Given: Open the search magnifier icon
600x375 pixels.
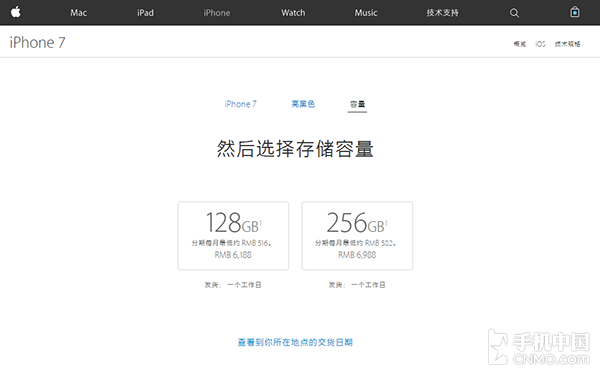Looking at the screenshot, I should tap(514, 13).
